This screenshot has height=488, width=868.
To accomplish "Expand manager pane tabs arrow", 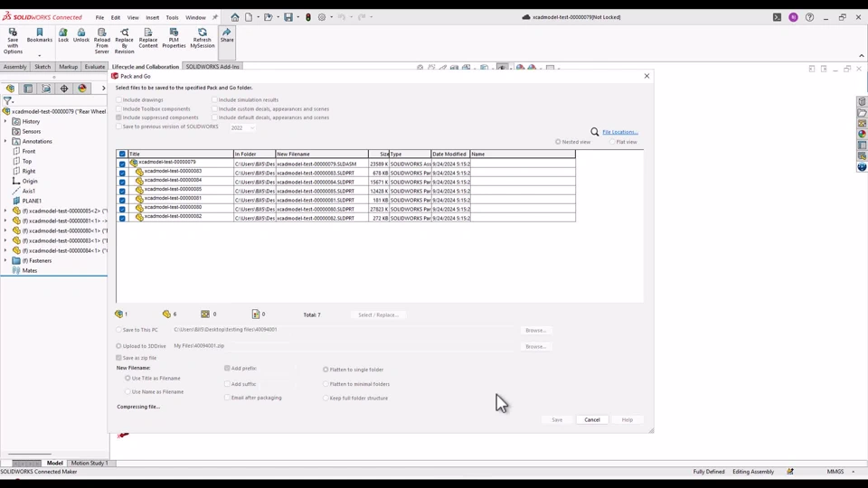I will pos(103,89).
